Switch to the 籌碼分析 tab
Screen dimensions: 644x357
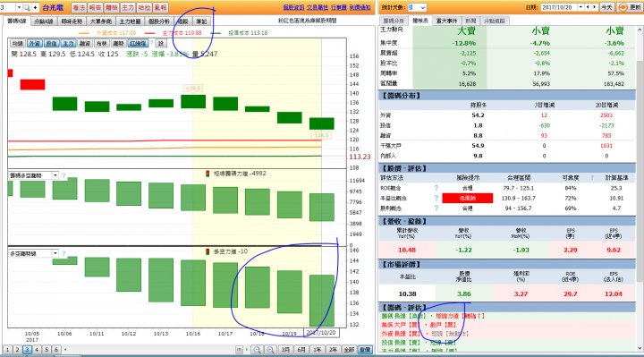tap(394, 21)
